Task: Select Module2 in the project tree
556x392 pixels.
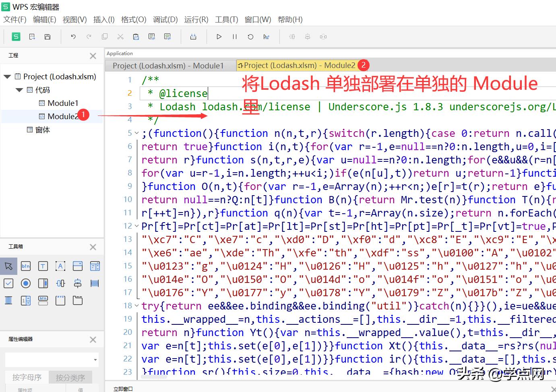Action: coord(62,116)
